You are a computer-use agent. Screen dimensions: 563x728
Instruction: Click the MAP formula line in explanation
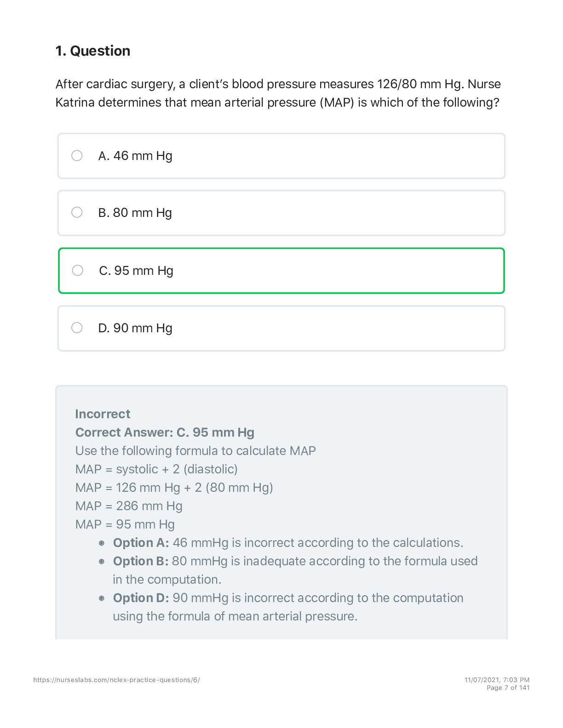pyautogui.click(x=157, y=469)
